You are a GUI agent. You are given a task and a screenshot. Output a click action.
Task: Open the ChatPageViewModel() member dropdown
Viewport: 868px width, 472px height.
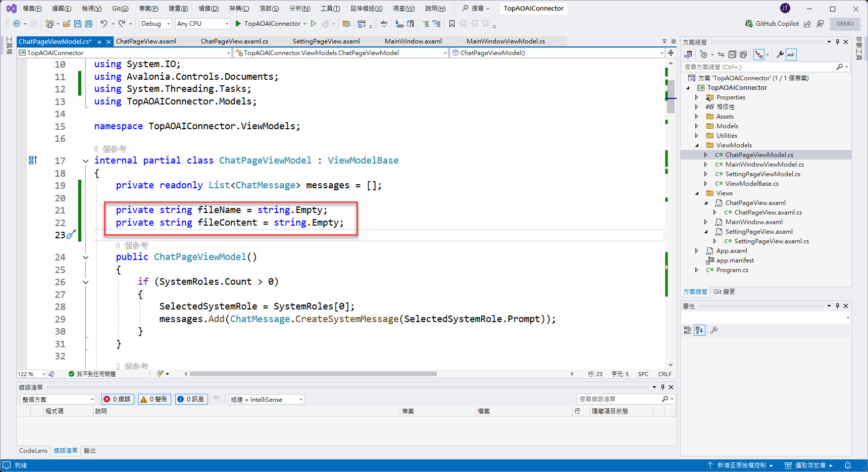(x=557, y=53)
